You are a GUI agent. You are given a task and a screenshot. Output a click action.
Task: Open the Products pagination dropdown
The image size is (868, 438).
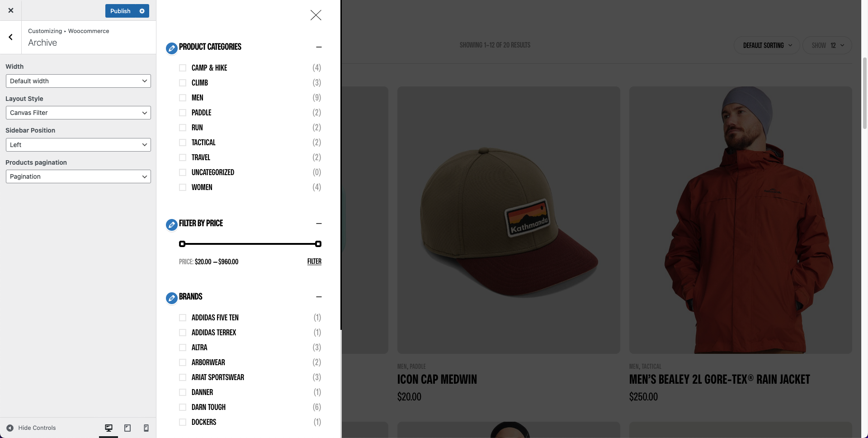pos(78,176)
